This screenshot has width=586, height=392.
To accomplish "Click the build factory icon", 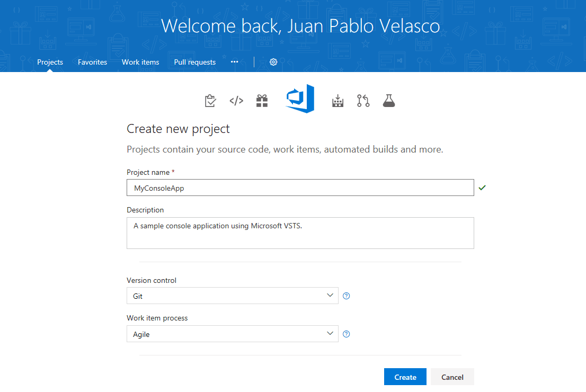I will click(x=338, y=101).
